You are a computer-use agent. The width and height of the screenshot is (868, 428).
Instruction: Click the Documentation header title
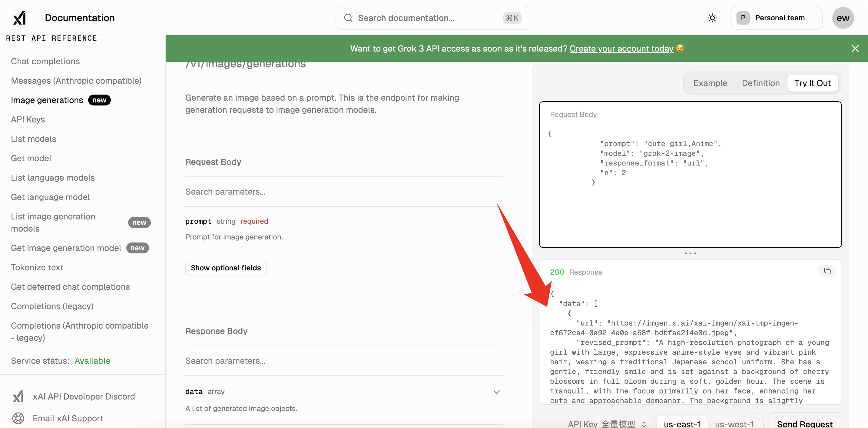pyautogui.click(x=80, y=18)
